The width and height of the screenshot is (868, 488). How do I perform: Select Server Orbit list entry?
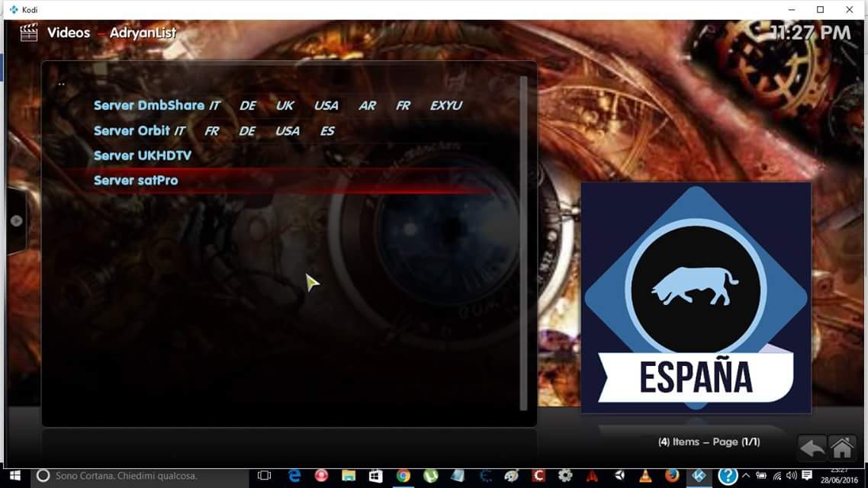(131, 131)
